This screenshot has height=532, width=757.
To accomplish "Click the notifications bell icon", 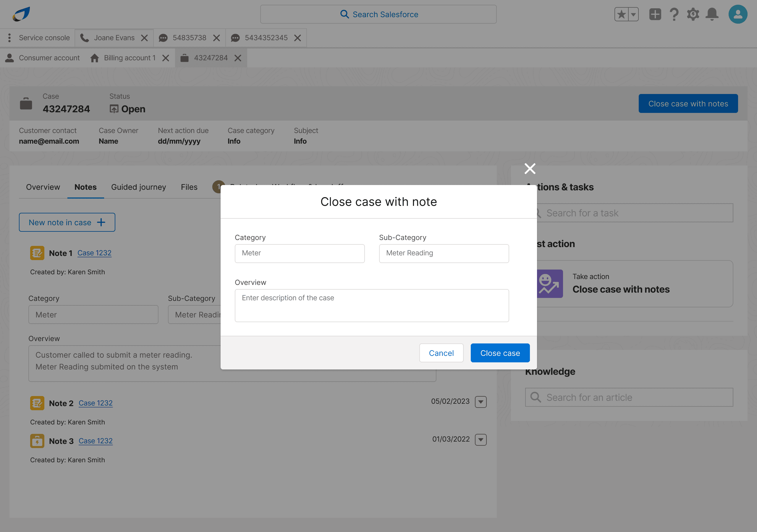I will coord(712,14).
